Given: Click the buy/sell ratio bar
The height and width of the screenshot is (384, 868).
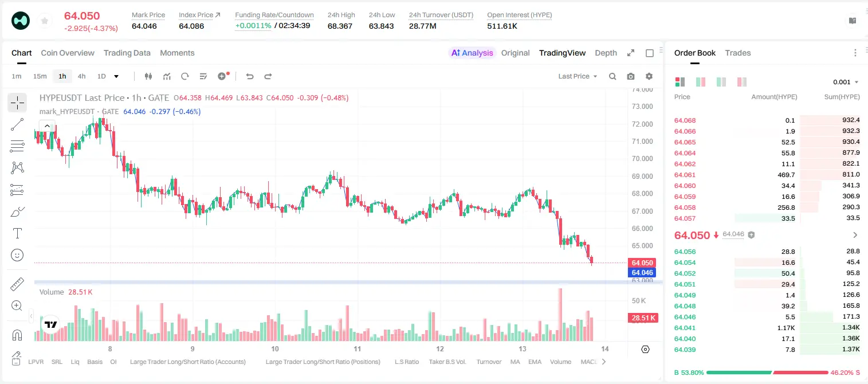Looking at the screenshot, I should tap(768, 373).
